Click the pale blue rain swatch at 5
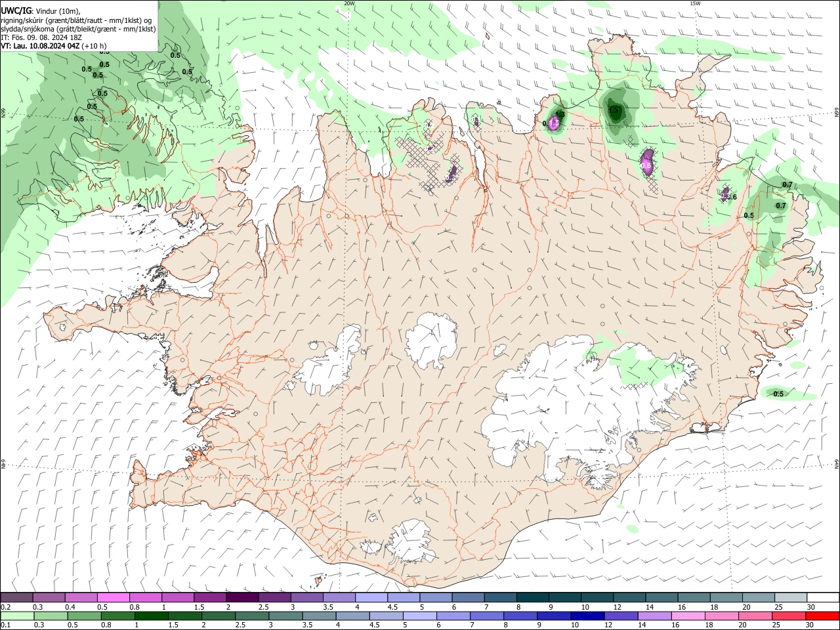Image resolution: width=840 pixels, height=630 pixels. [x=420, y=616]
